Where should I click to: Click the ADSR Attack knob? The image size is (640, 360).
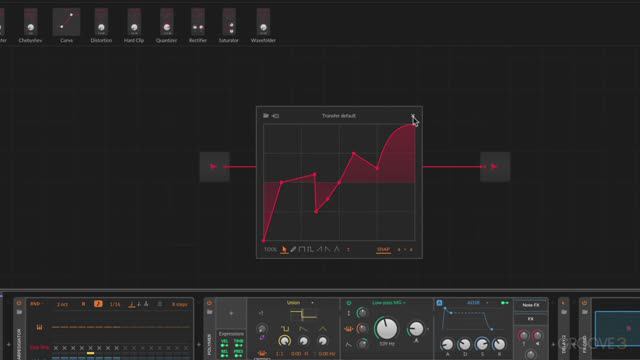click(447, 345)
